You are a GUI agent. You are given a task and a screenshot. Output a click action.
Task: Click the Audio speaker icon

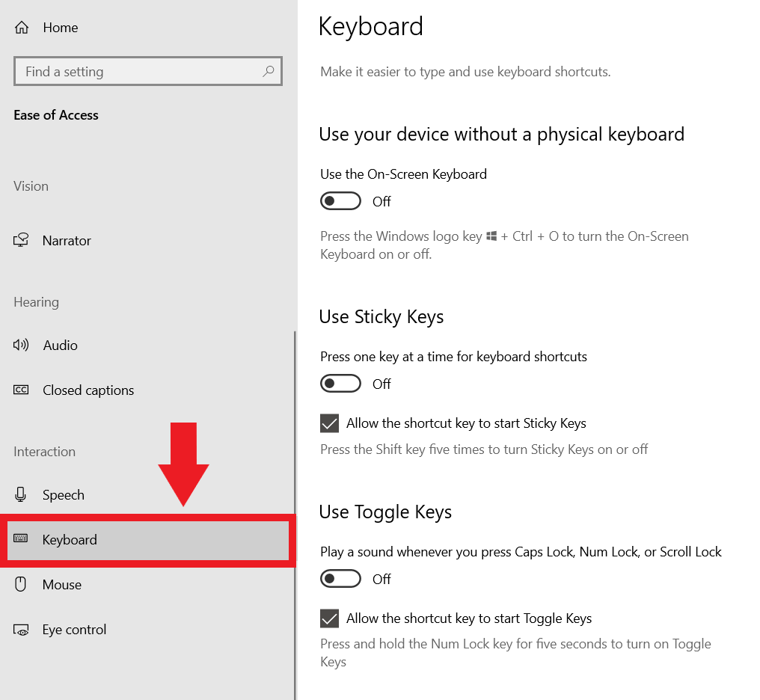[21, 346]
